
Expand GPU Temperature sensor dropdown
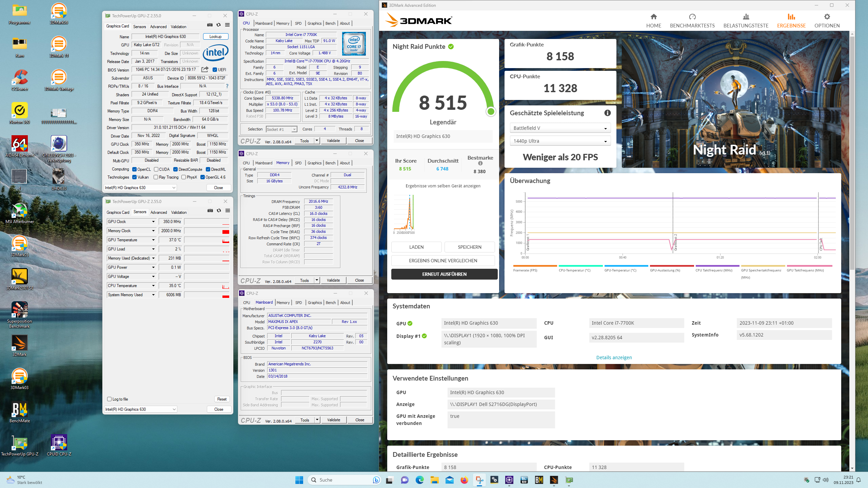coord(153,240)
